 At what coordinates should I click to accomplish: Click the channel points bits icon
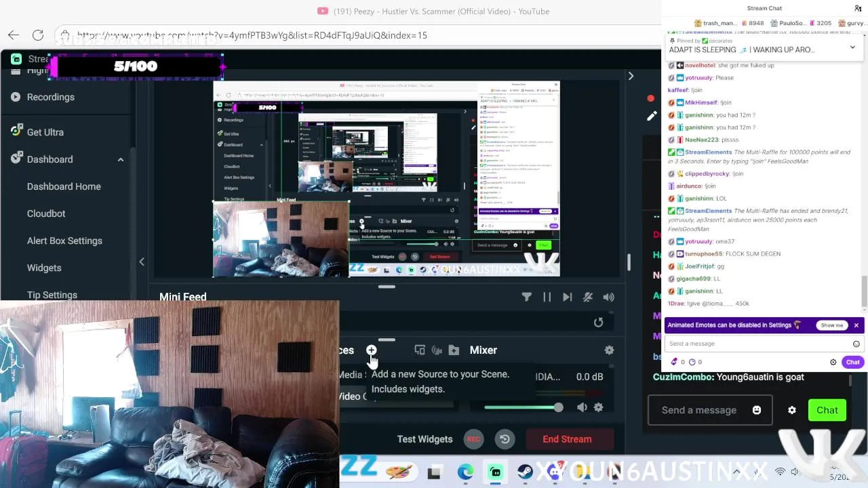pos(674,362)
